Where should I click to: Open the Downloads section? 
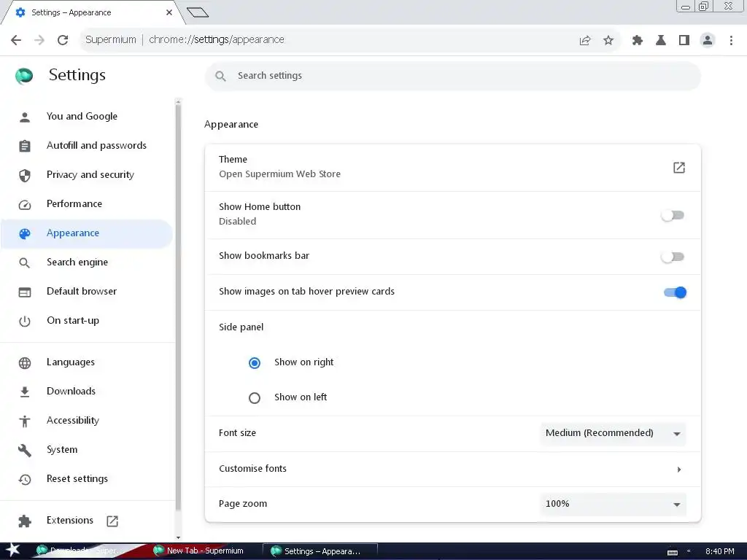pos(71,392)
